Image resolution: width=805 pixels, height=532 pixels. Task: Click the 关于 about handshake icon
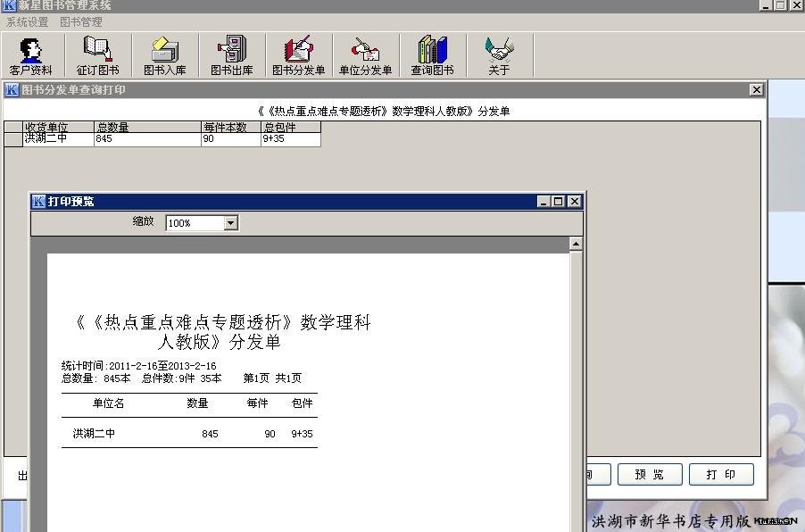[x=499, y=55]
